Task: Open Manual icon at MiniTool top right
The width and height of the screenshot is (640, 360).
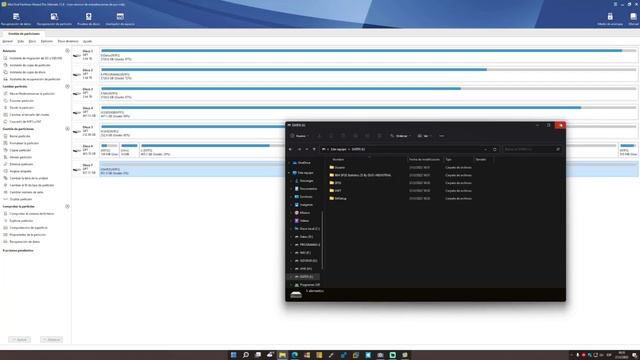Action: pos(633,19)
